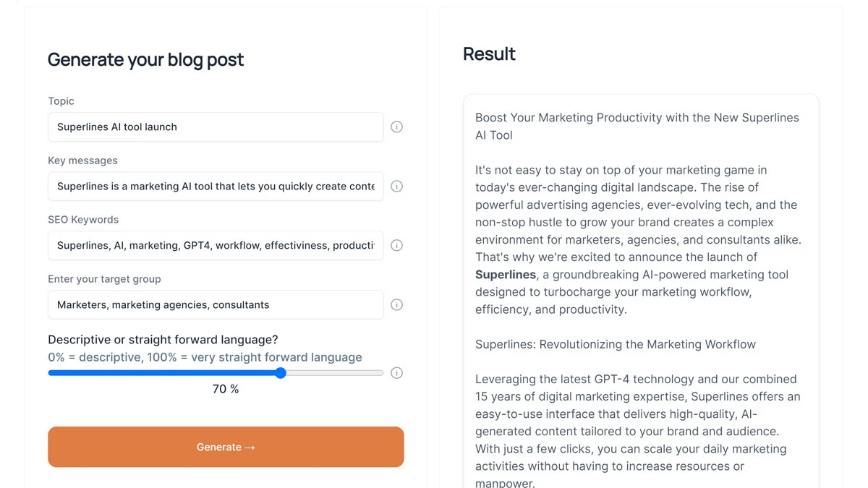Click the filled blue portion of the slider

click(x=161, y=373)
